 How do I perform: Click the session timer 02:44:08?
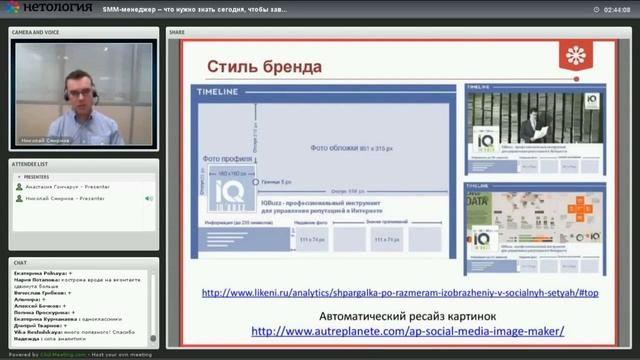617,10
